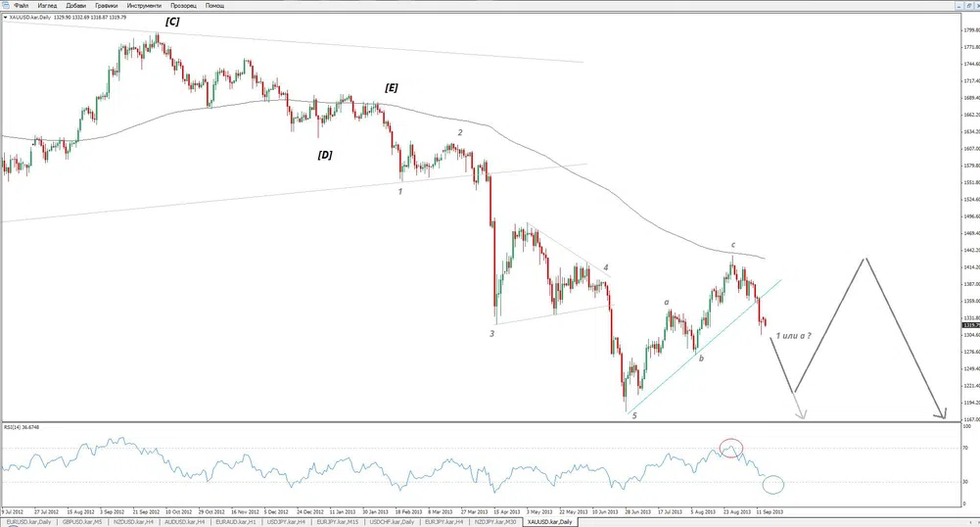Image resolution: width=980 pixels, height=527 pixels.
Task: Open the Изглед menu
Action: 47,5
